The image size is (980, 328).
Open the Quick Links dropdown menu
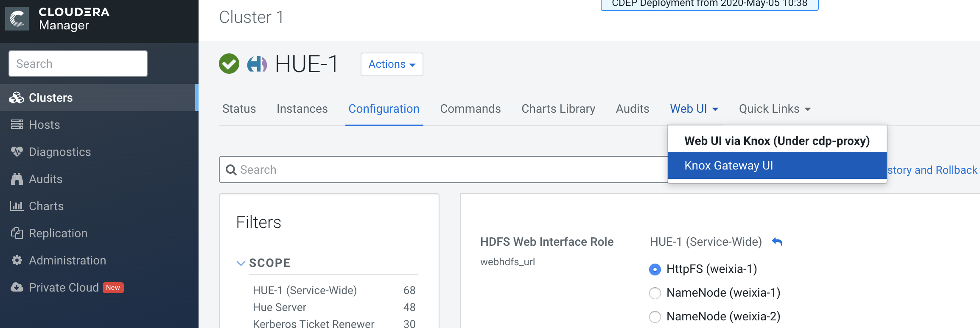775,109
